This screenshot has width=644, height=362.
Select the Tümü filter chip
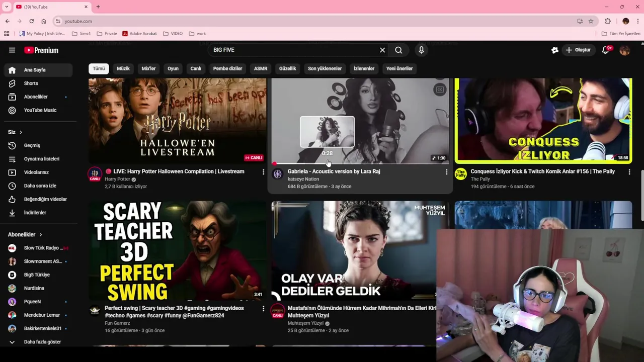click(x=99, y=68)
